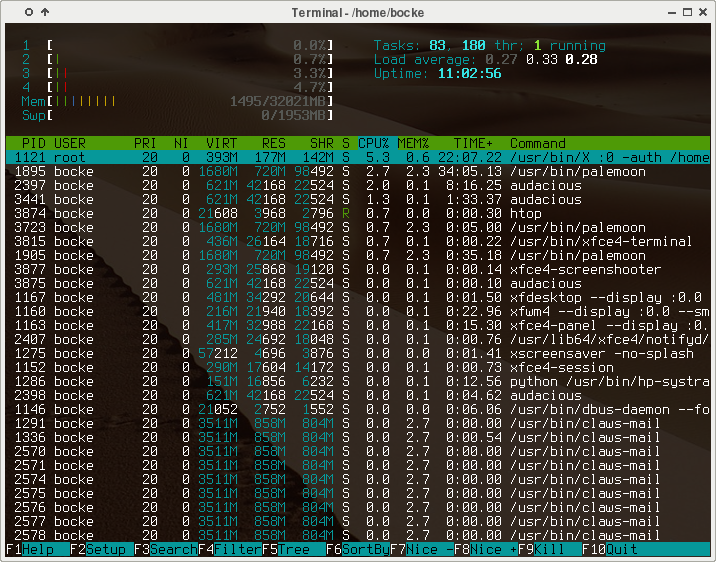The width and height of the screenshot is (716, 562).
Task: Select process 3441 audacious
Action: tap(358, 200)
